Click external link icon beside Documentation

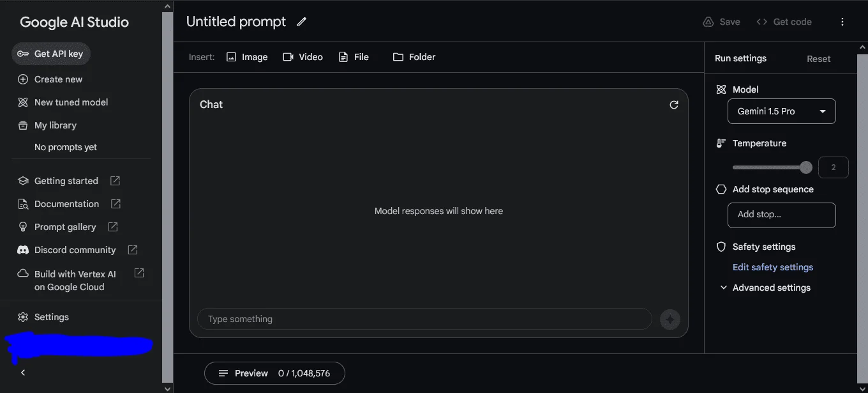pos(116,204)
